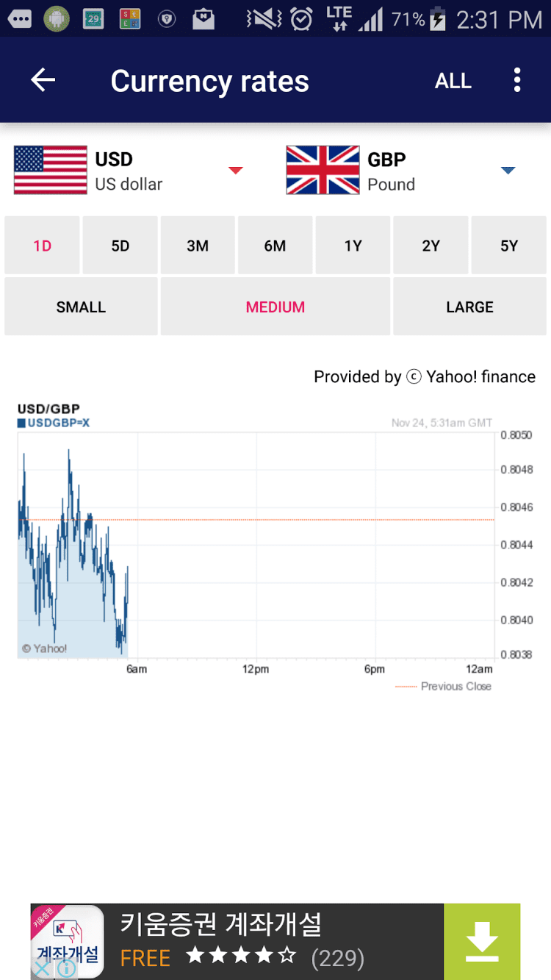
Task: Switch chart range to 5D
Action: [120, 246]
